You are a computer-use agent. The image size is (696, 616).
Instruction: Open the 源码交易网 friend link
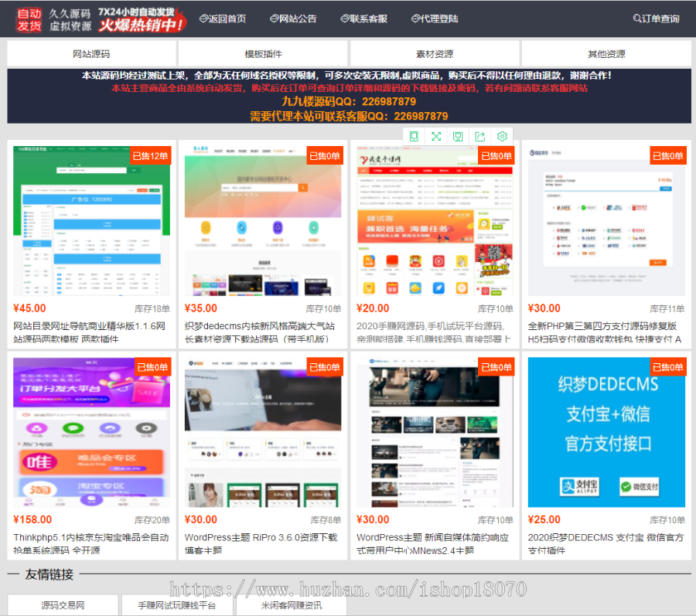[x=62, y=605]
